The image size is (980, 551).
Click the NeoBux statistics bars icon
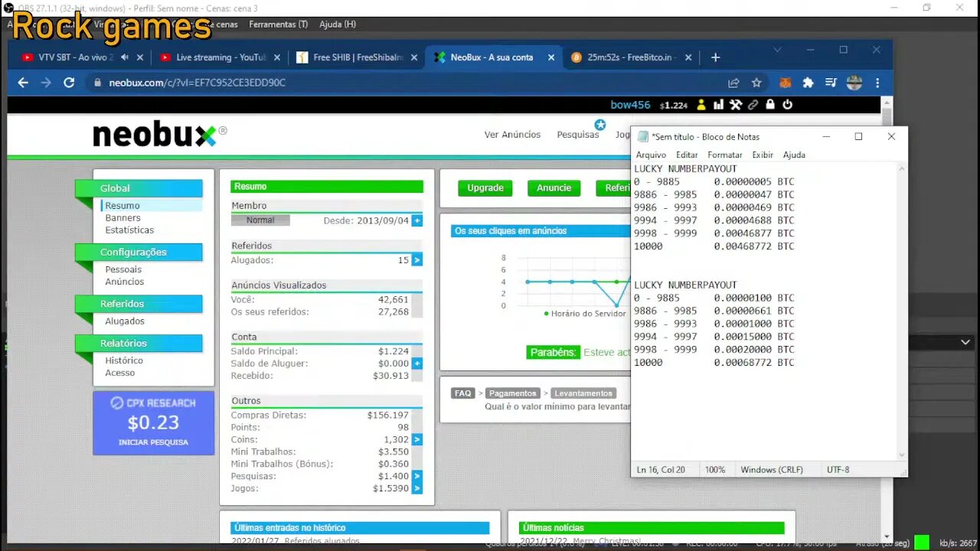(718, 105)
